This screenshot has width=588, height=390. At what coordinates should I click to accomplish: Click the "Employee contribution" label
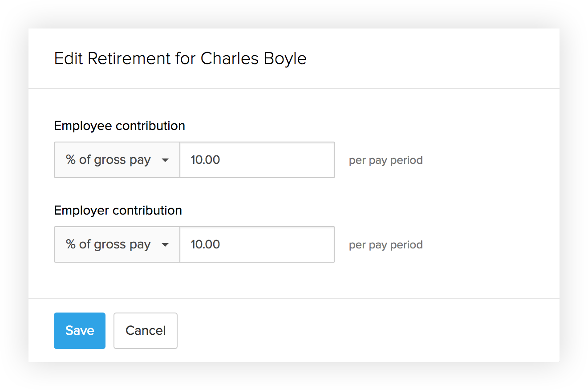(x=119, y=126)
